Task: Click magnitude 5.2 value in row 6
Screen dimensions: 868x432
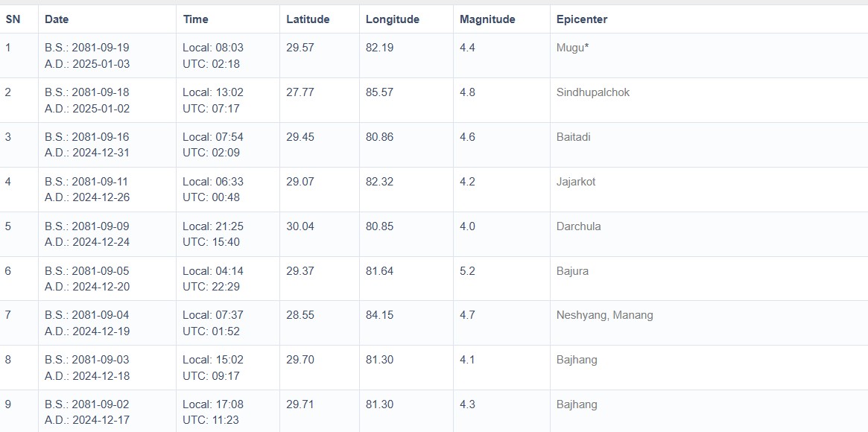Action: tap(467, 271)
